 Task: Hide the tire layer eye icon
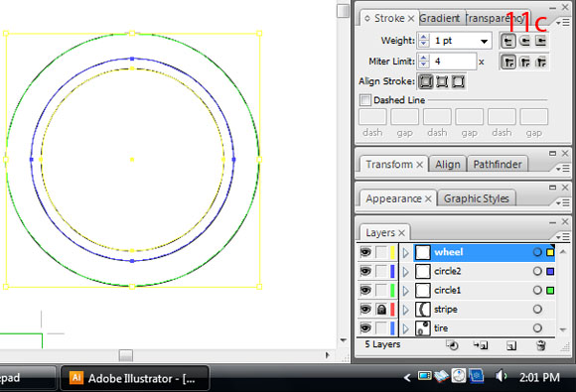(365, 328)
